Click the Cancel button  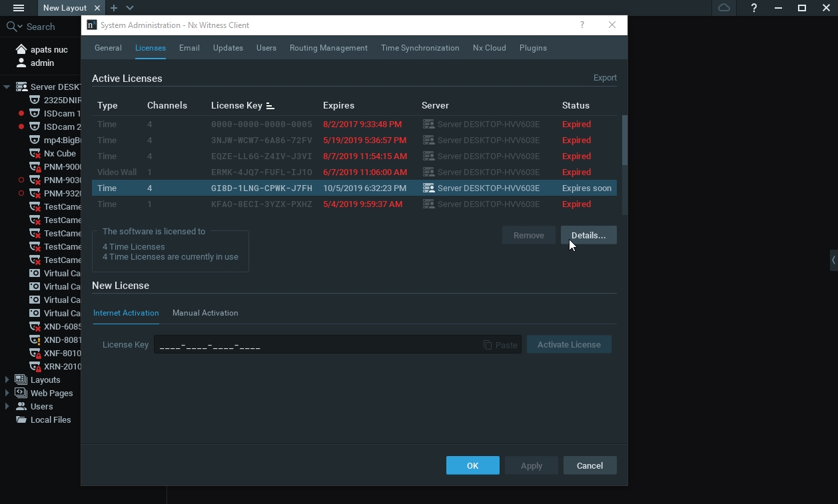(x=590, y=465)
